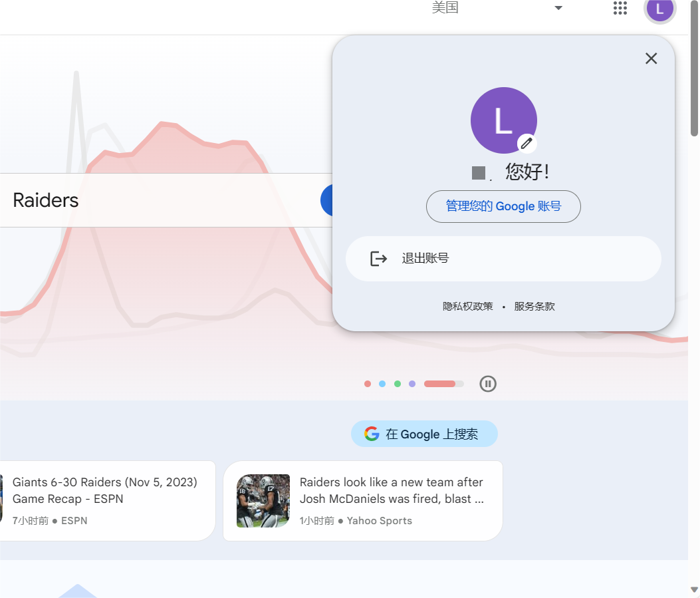This screenshot has height=598, width=700.
Task: Click 管理您的 Google 账号 button
Action: [x=503, y=206]
